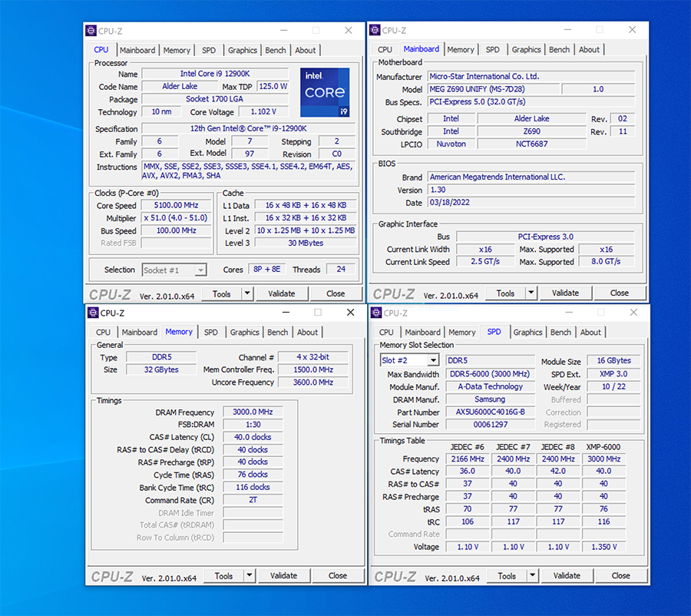The image size is (691, 616).
Task: Open SPD tab in the memory timings window
Action: [x=210, y=332]
